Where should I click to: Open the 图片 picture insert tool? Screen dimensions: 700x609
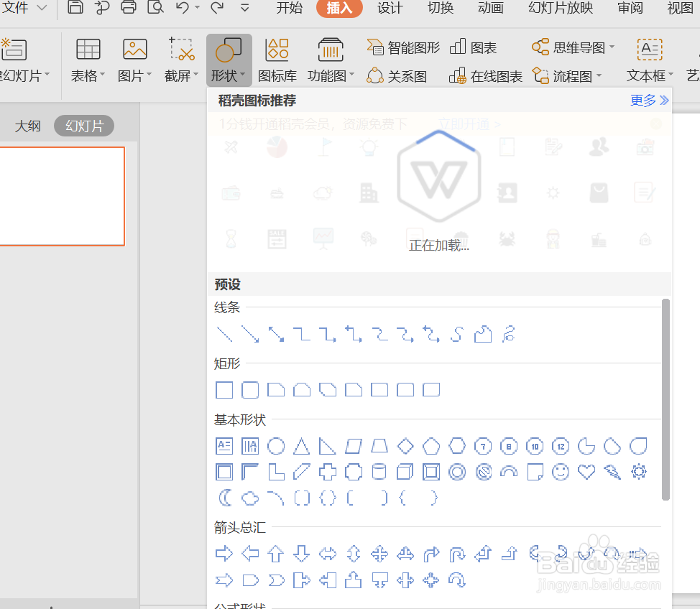pyautogui.click(x=135, y=60)
